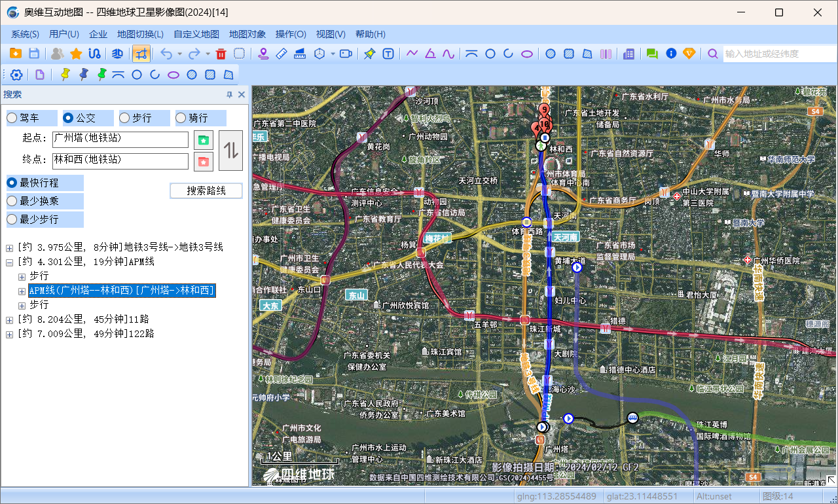Pin the 搜索 panel

click(x=230, y=95)
